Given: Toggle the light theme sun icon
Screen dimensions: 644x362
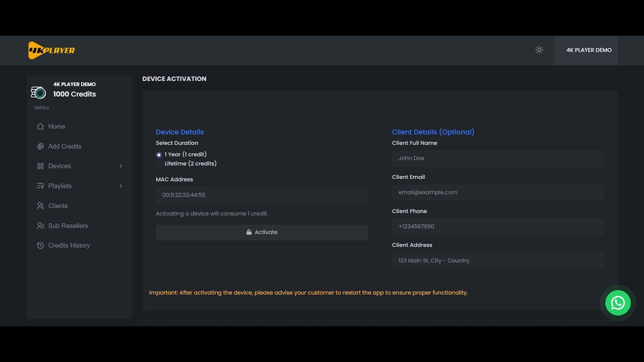Looking at the screenshot, I should [x=539, y=50].
